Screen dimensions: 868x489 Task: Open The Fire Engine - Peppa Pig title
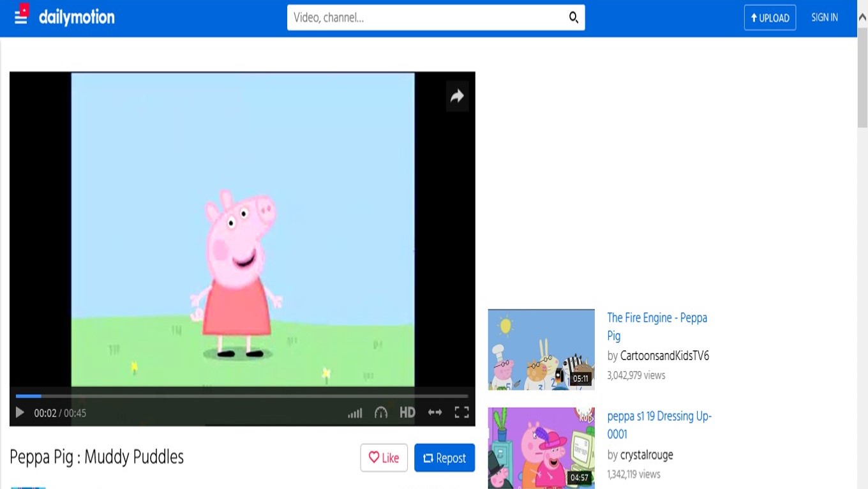click(x=657, y=326)
